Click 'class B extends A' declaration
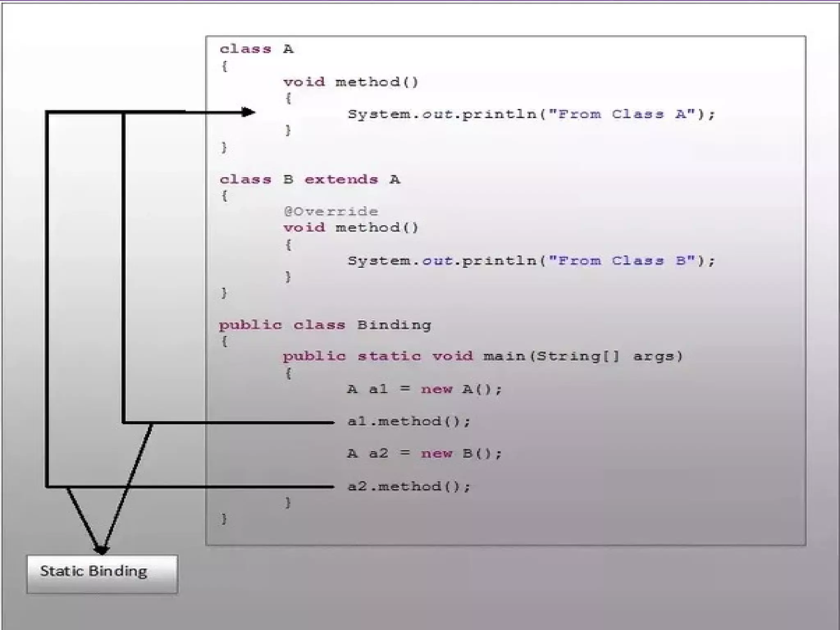 [x=310, y=180]
